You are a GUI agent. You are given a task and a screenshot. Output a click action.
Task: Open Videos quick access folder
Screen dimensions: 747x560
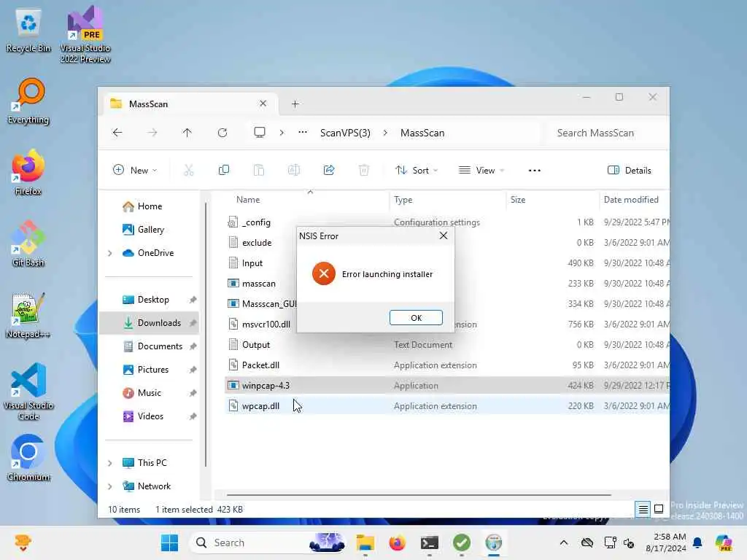pos(150,416)
